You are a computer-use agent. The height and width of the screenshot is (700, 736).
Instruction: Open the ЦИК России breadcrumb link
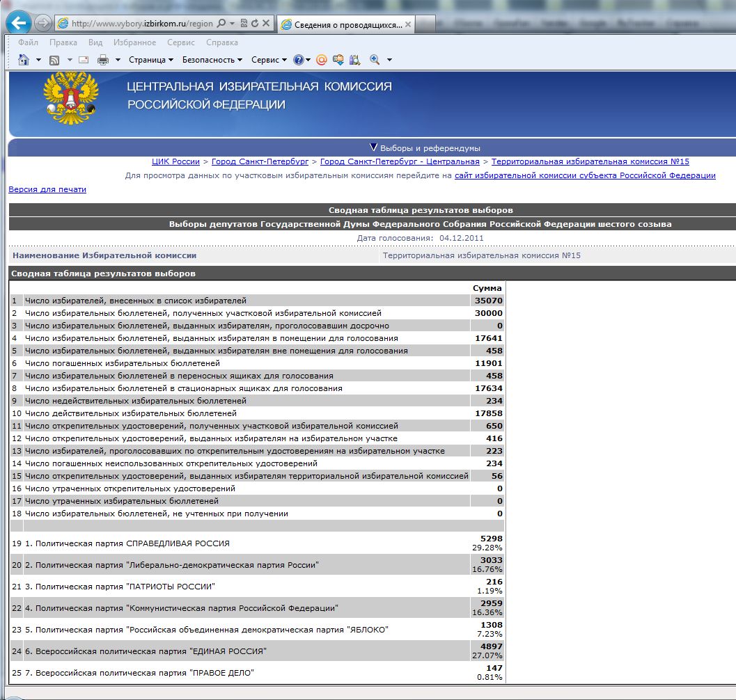(175, 161)
